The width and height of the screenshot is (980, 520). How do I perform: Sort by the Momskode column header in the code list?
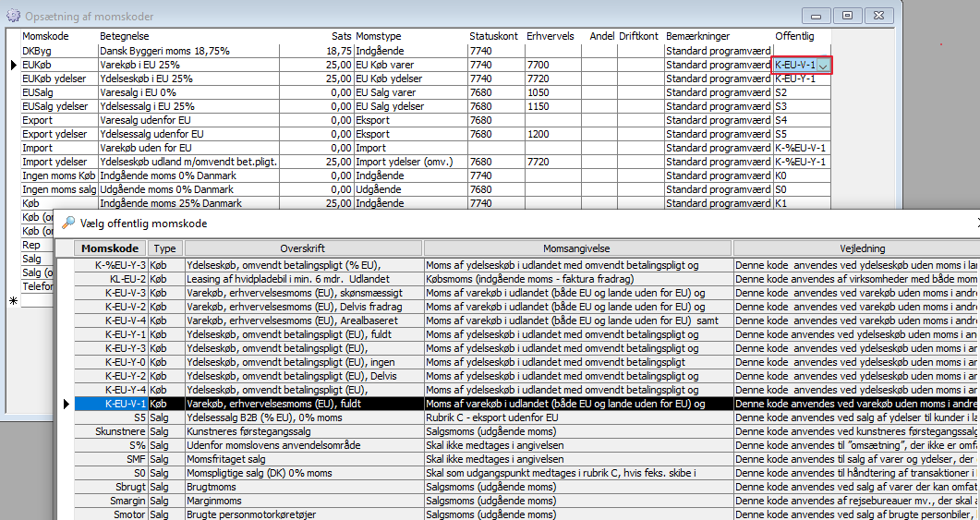coord(111,248)
